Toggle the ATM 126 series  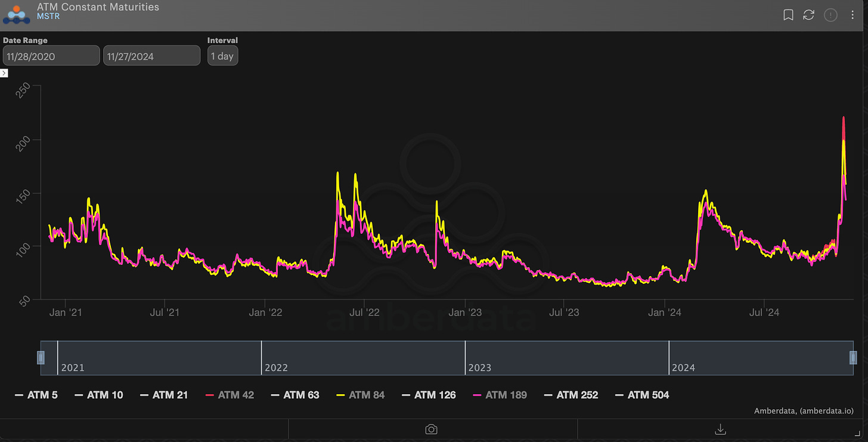click(x=429, y=395)
